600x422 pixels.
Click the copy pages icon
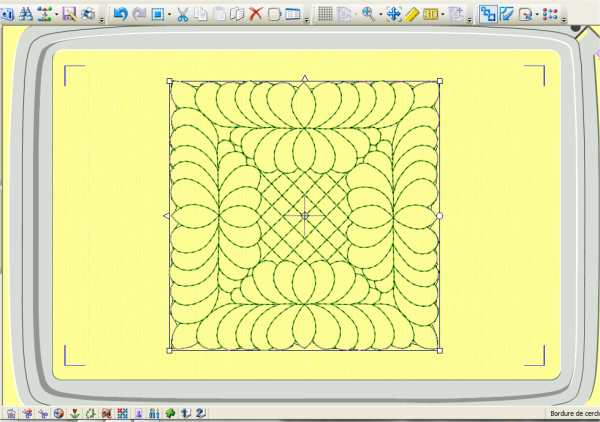[x=201, y=15]
